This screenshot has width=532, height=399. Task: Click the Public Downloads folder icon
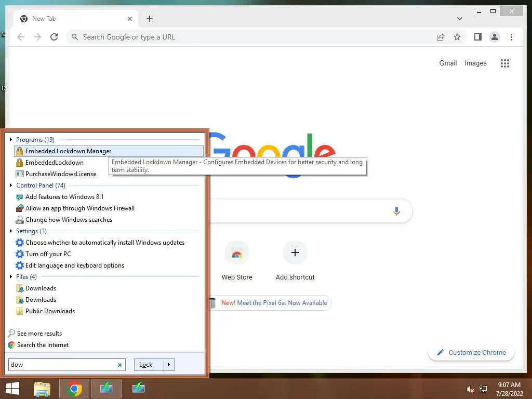click(20, 311)
